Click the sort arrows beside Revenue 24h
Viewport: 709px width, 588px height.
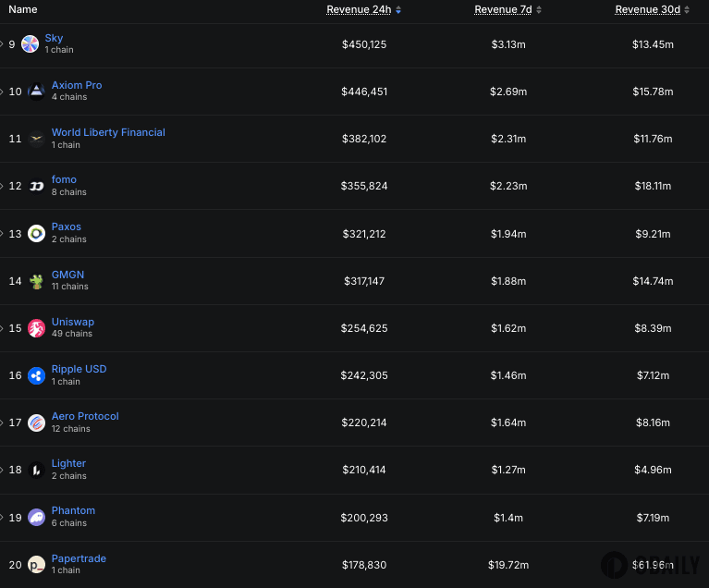point(398,10)
